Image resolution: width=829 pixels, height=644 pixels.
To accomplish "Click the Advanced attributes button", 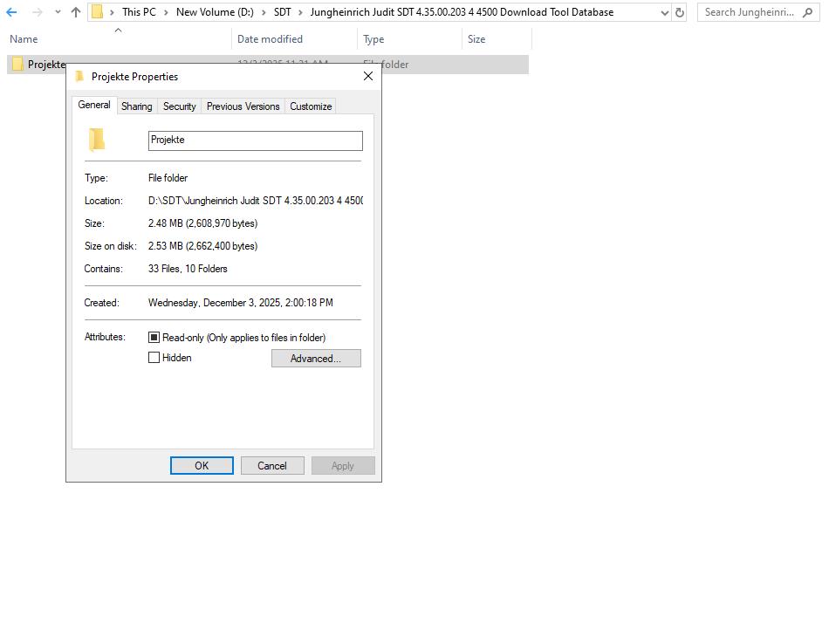I will (x=316, y=358).
